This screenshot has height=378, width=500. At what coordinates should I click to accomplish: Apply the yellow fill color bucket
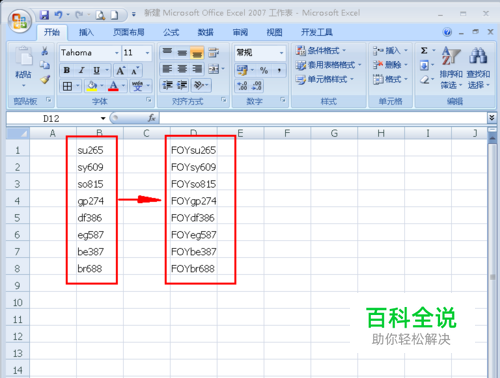coord(92,86)
